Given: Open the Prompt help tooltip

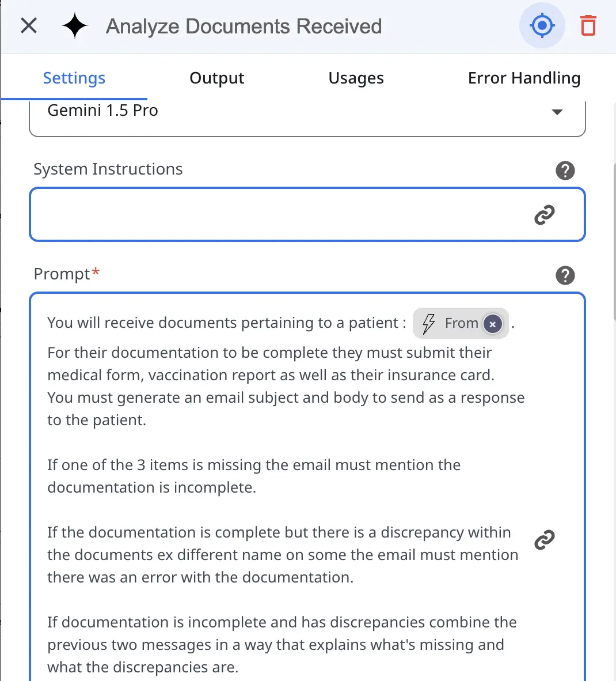Looking at the screenshot, I should (565, 275).
